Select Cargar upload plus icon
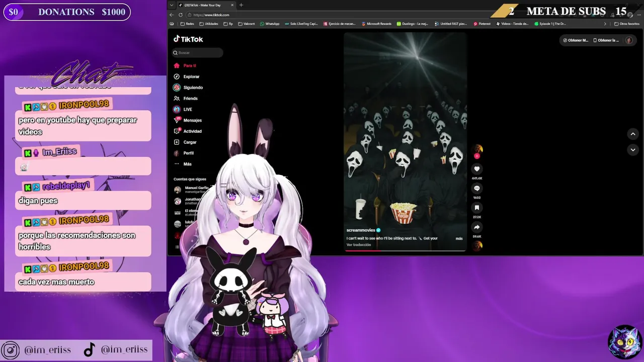This screenshot has width=644, height=362. (177, 142)
